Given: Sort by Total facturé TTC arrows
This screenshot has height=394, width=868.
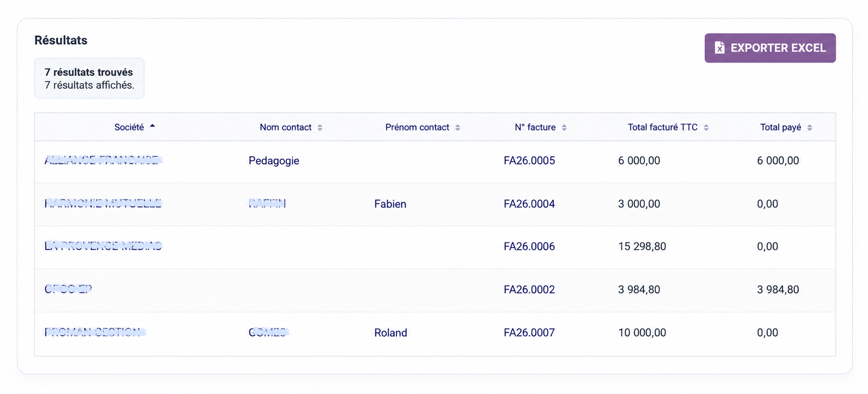Looking at the screenshot, I should 706,127.
